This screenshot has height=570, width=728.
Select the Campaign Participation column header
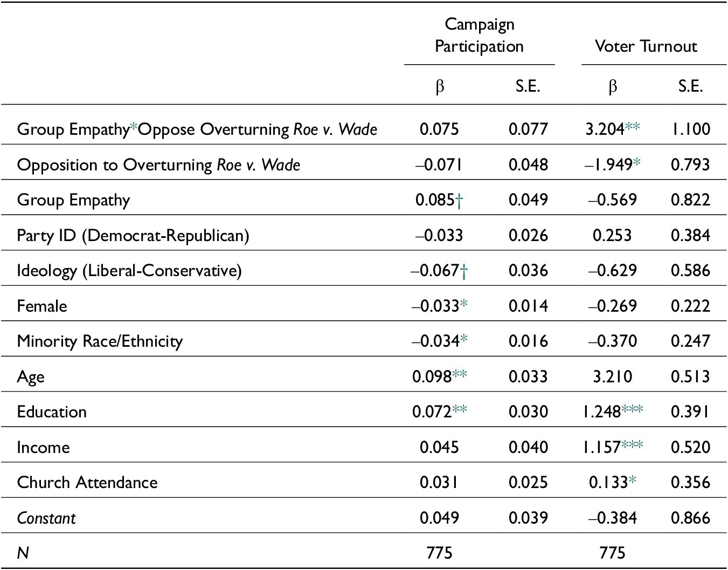click(479, 36)
